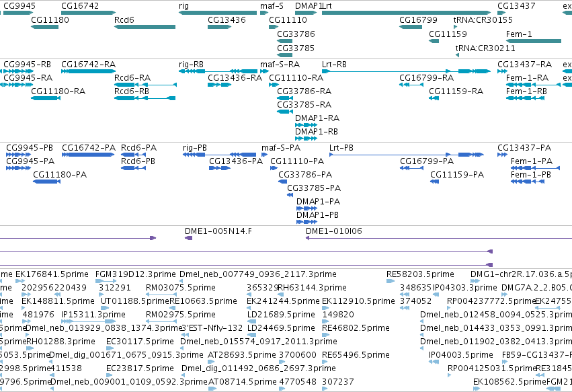This screenshot has height=392, width=572.
Task: Click the Lrt-RB transcript
Action: 407,71
